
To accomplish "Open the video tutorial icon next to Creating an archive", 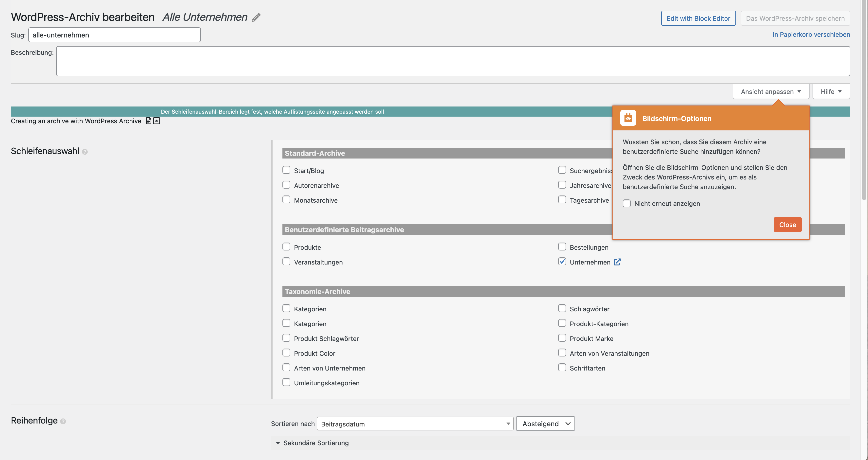I will [148, 121].
